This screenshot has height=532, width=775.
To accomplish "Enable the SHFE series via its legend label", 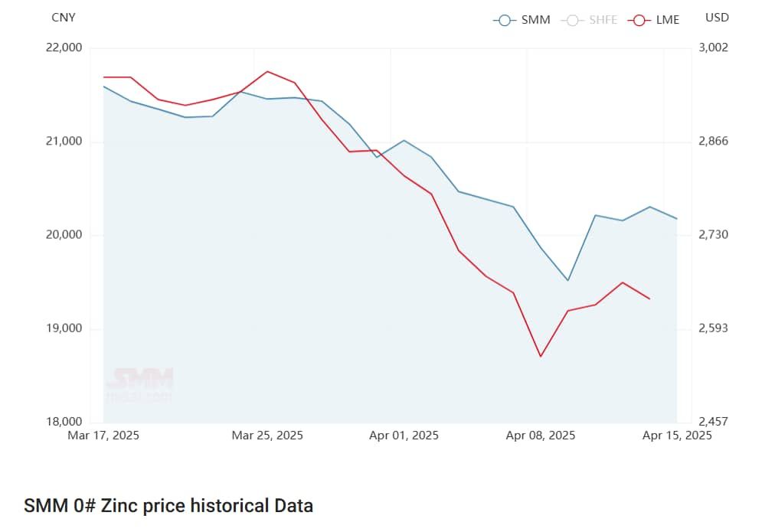I will 603,21.
